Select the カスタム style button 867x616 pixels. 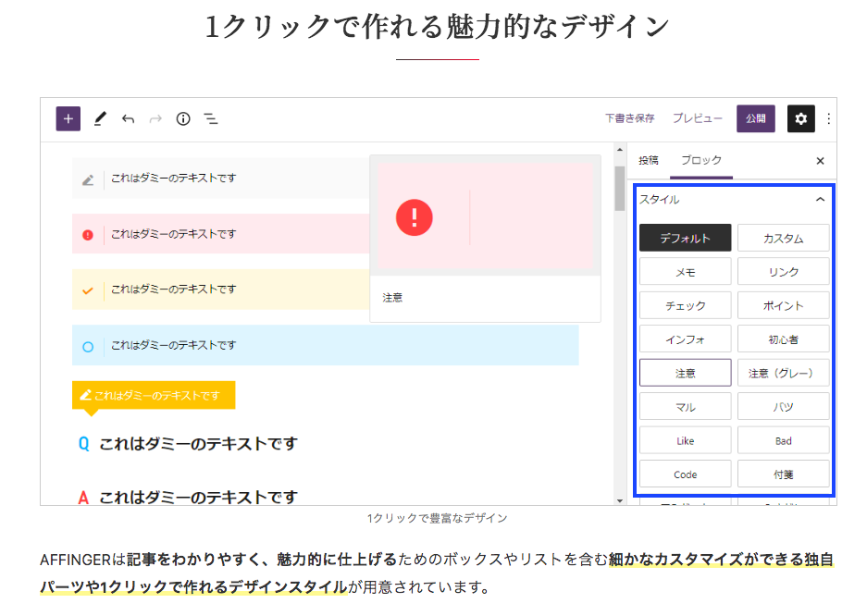tap(783, 238)
